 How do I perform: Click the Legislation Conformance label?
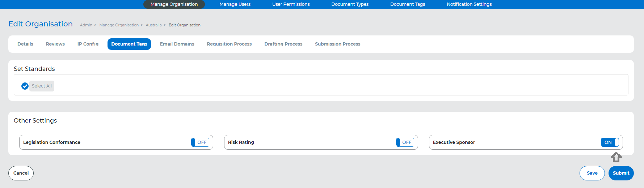(52, 142)
